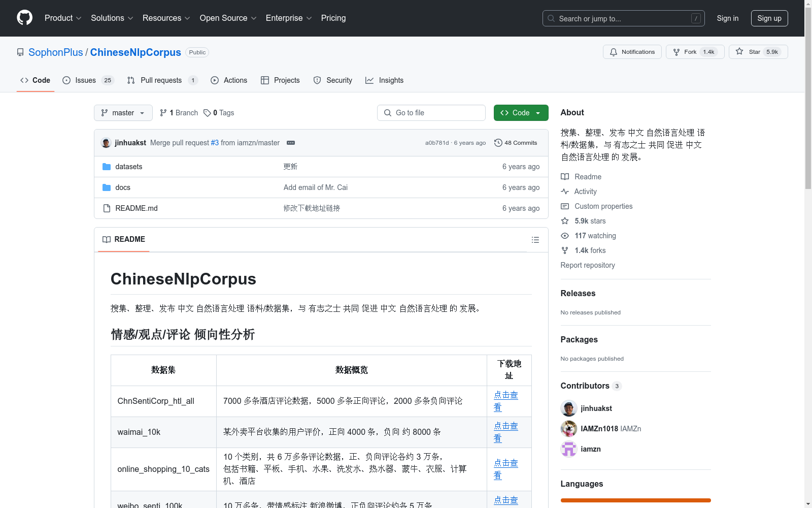Screen dimensions: 812x508
Task: Open the Contributors heading link
Action: 591,386
